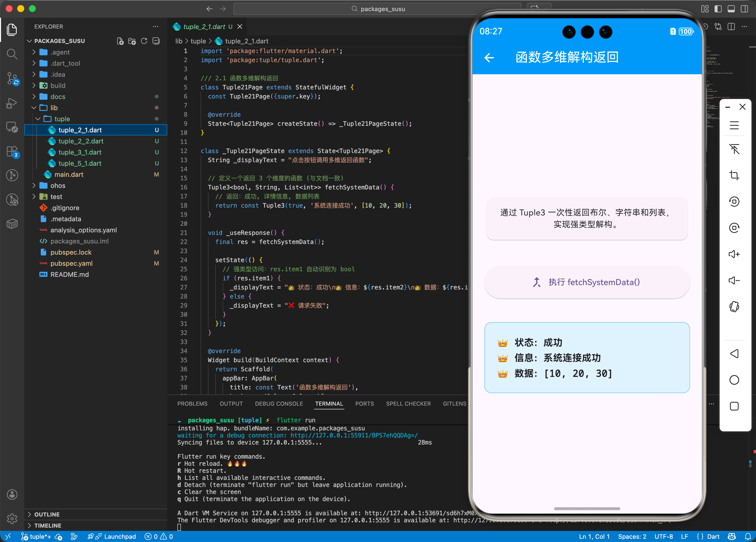
Task: Refresh the explorer file tree
Action: click(144, 41)
